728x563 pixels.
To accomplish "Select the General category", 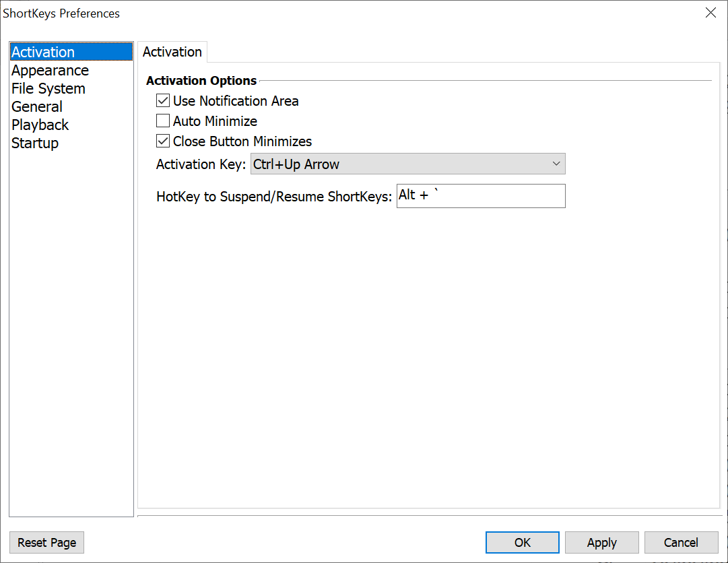I will (x=37, y=107).
